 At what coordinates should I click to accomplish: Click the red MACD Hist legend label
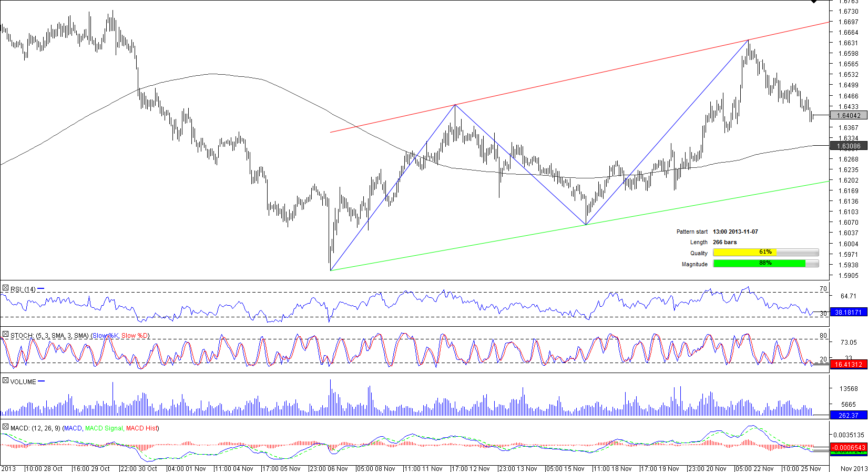[x=141, y=428]
